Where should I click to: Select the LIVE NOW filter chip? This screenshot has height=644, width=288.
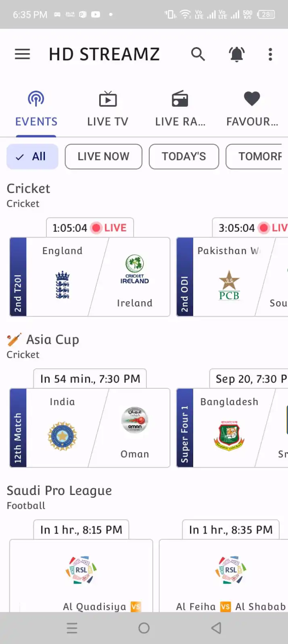103,157
